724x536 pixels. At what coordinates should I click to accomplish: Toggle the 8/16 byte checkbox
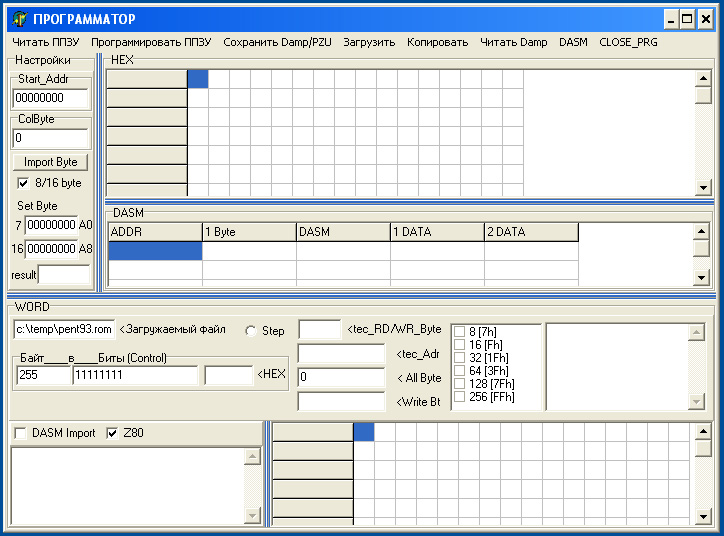[23, 183]
